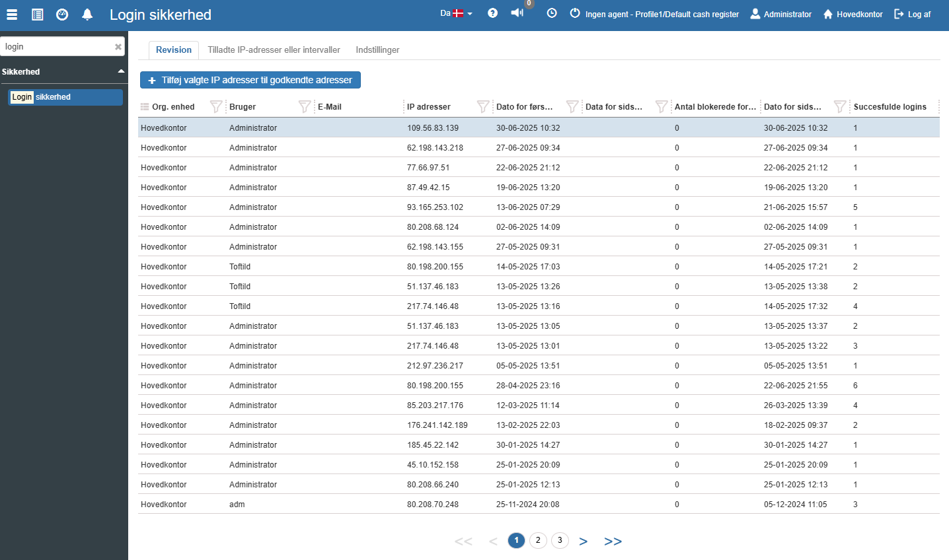
Task: Click the megaphone announcements icon
Action: coord(517,13)
